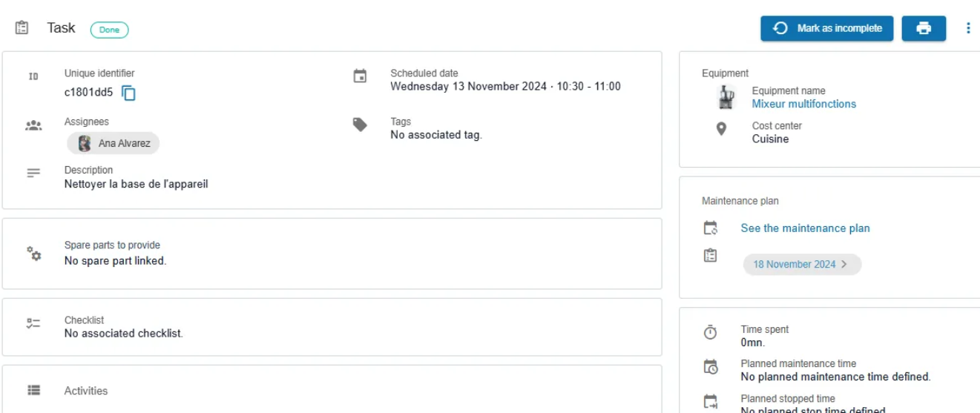Click the Ana Alvarez assignee chip
Screen dimensions: 980x413
tap(114, 143)
